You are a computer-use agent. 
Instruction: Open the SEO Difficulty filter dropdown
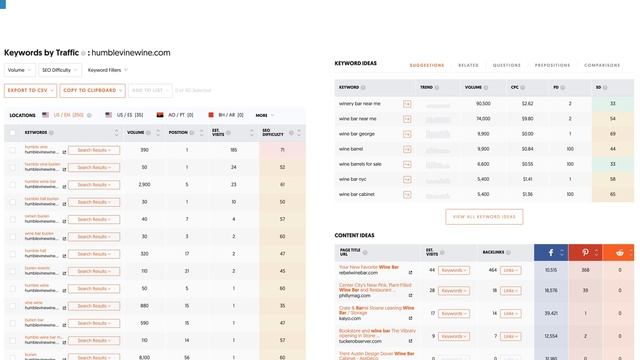coord(60,70)
